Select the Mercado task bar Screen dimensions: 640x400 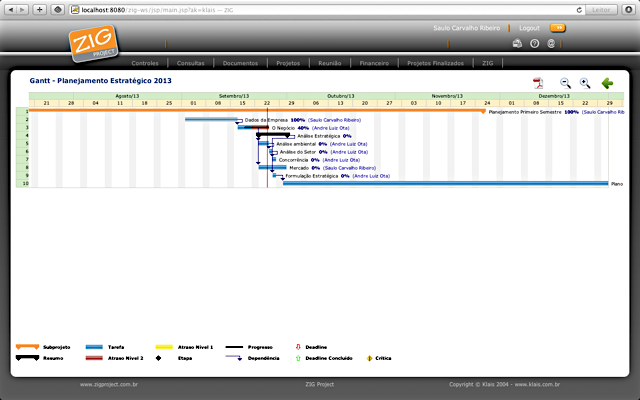point(273,167)
